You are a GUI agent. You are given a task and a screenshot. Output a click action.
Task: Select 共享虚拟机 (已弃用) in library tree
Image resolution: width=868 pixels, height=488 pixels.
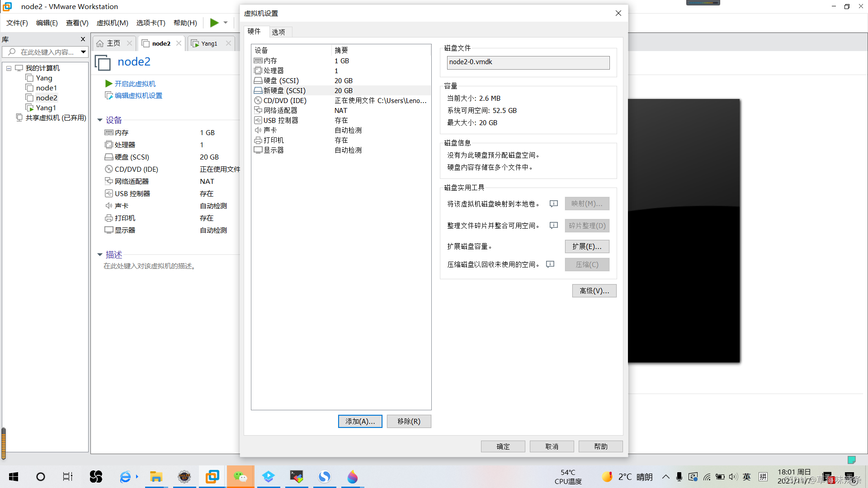(x=56, y=118)
